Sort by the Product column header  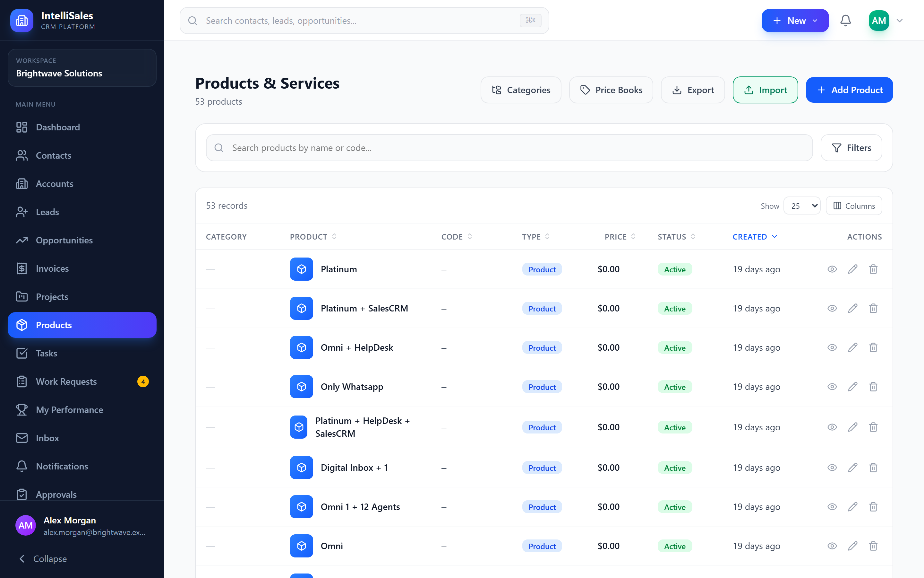(x=313, y=237)
